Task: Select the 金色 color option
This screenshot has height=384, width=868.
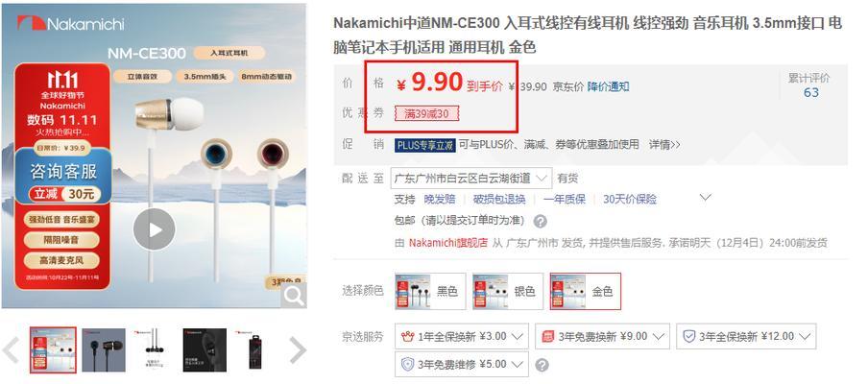Action: pyautogui.click(x=585, y=291)
